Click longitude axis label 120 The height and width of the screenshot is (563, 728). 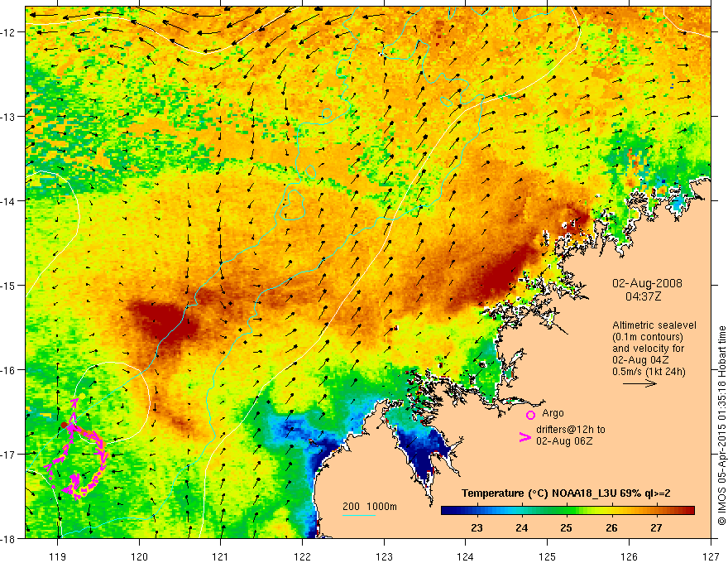(x=139, y=556)
